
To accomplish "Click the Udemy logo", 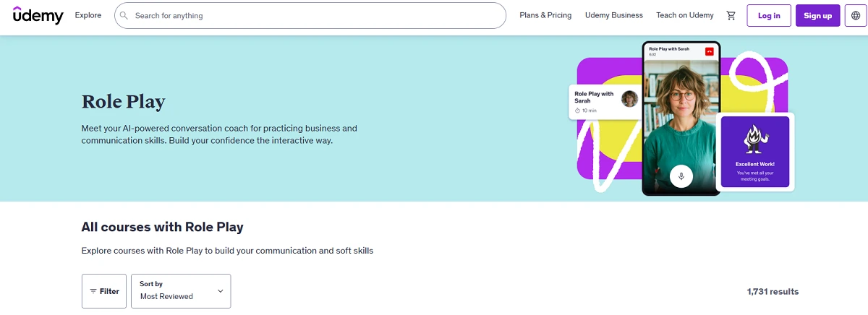I will pyautogui.click(x=38, y=14).
